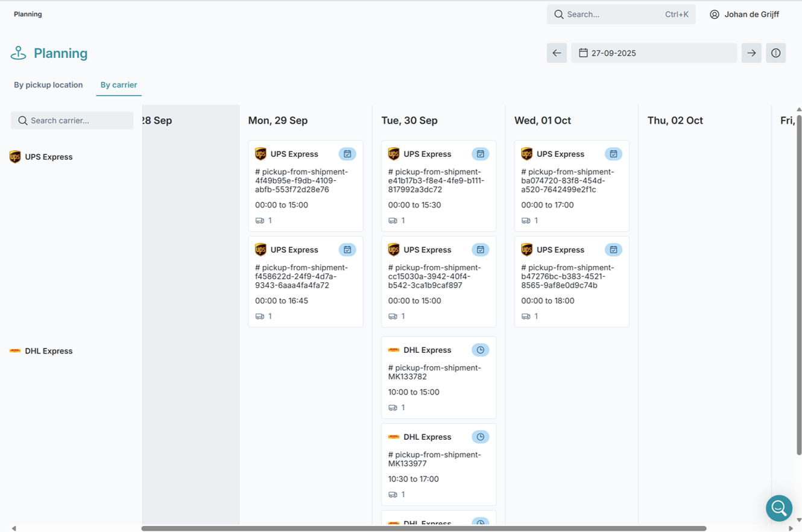Image resolution: width=802 pixels, height=532 pixels.
Task: Click the clock badge on DHL pickup MK133977
Action: pyautogui.click(x=480, y=437)
